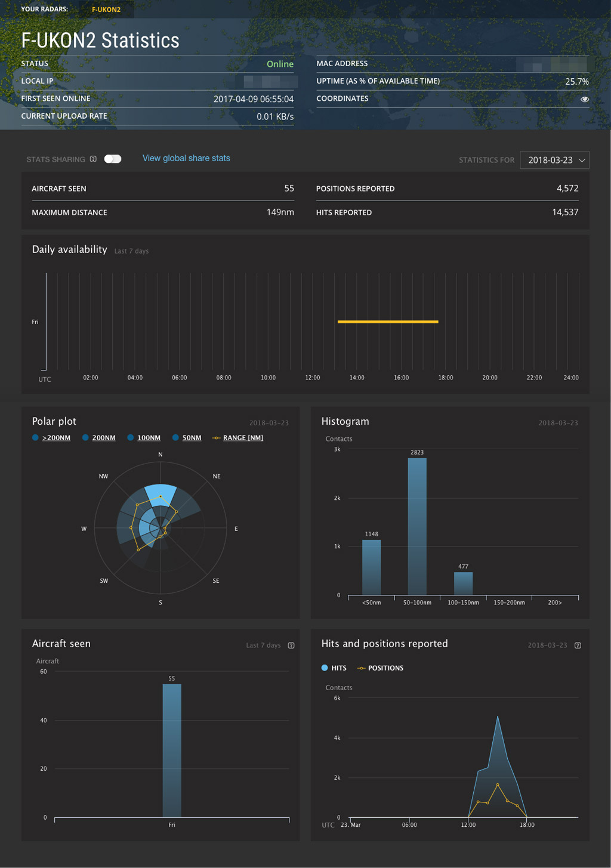Click the positions reported value 4,572

pyautogui.click(x=567, y=189)
